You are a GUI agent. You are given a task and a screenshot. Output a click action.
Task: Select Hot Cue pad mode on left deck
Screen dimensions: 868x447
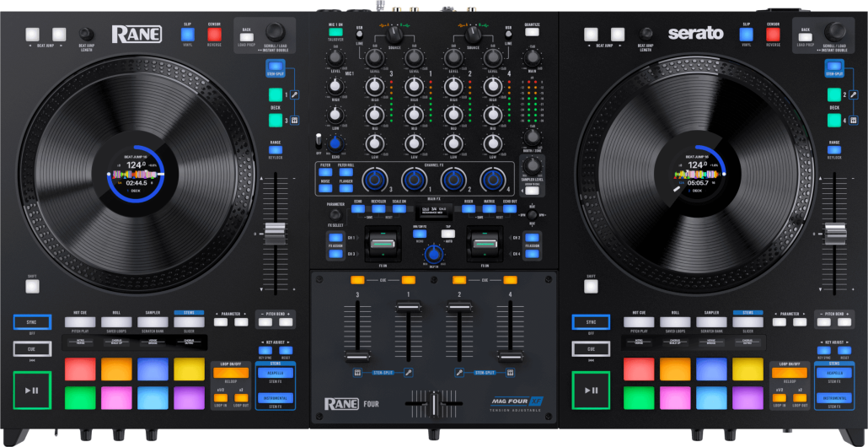(x=80, y=321)
